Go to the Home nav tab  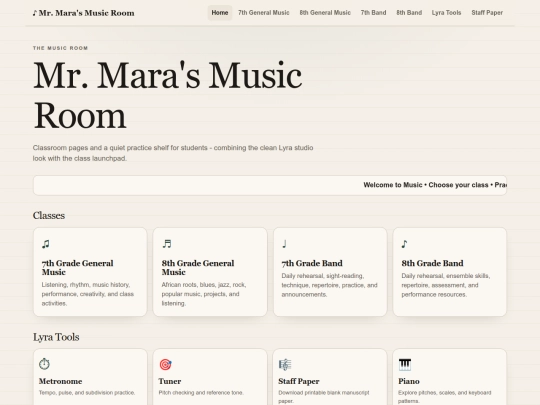pos(220,13)
